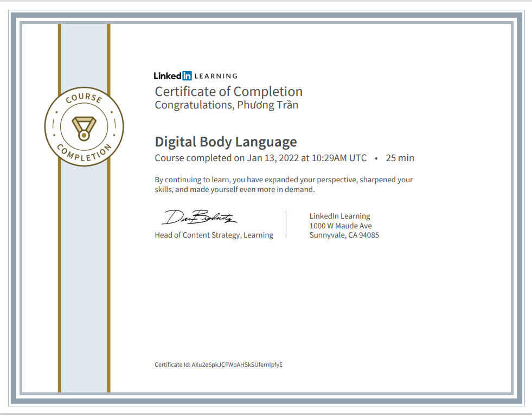Viewport: 532px width, 415px height.
Task: Click the LinkedIn Learning logo
Action: (195, 75)
